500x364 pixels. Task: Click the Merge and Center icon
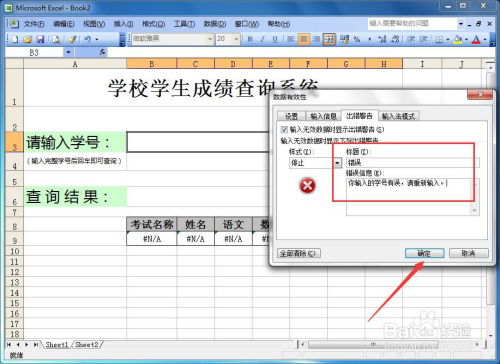pyautogui.click(x=329, y=39)
